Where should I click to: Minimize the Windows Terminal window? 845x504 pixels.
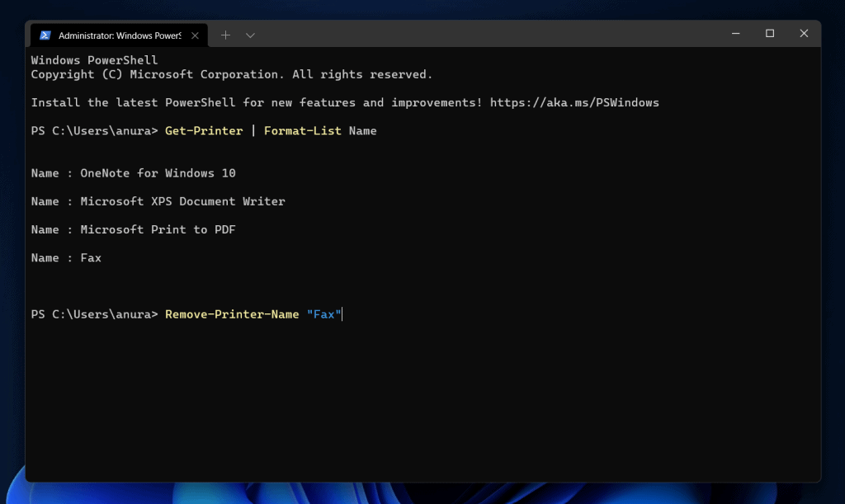click(x=734, y=34)
